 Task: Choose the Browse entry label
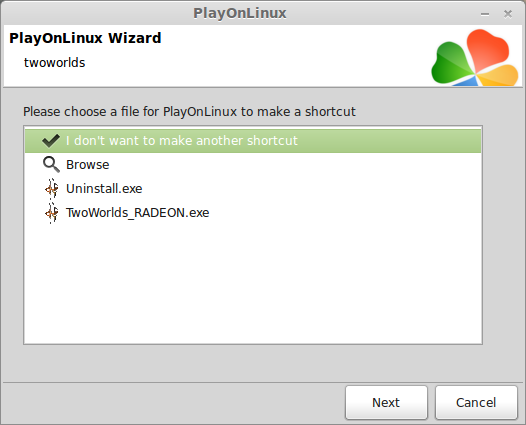(88, 165)
